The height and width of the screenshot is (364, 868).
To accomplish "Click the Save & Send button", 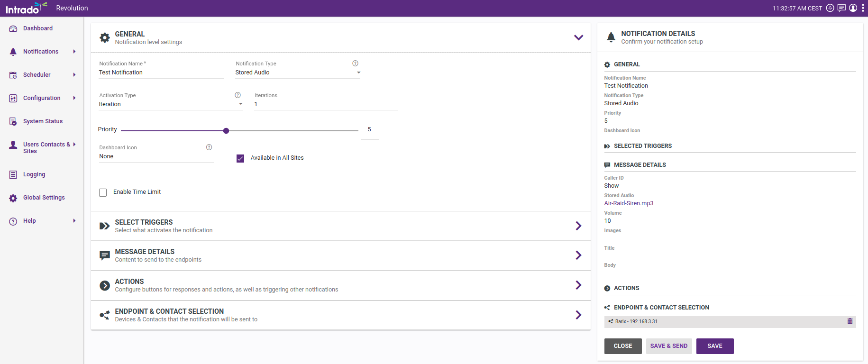I will pos(668,346).
